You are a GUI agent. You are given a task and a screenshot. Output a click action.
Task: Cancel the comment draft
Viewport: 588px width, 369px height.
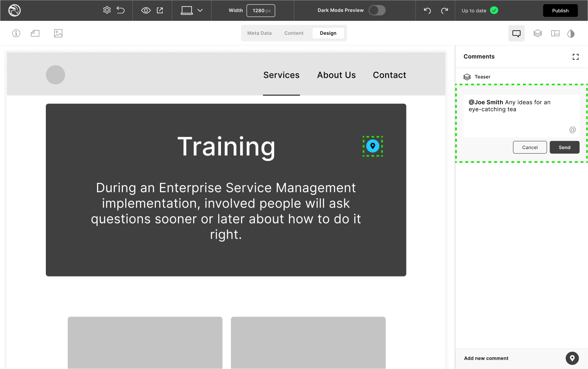coord(529,147)
